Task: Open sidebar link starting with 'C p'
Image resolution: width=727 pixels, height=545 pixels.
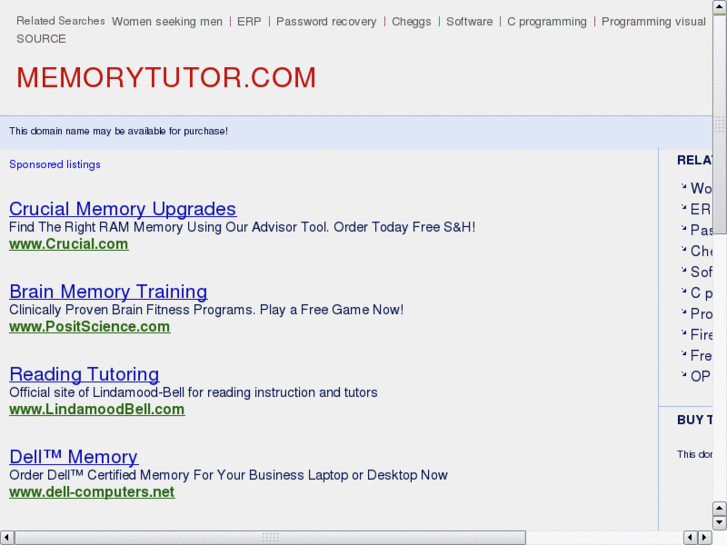Action: pos(701,293)
